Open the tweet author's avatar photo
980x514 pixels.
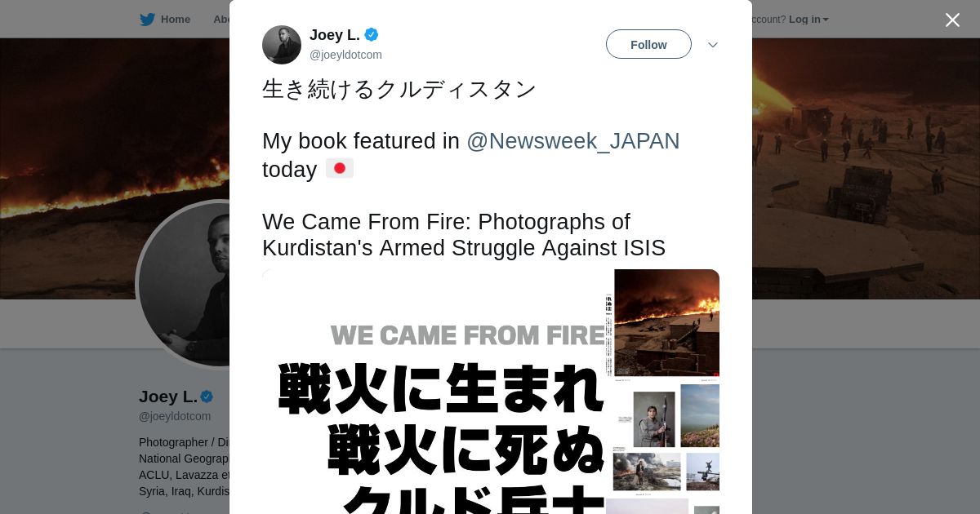[282, 45]
